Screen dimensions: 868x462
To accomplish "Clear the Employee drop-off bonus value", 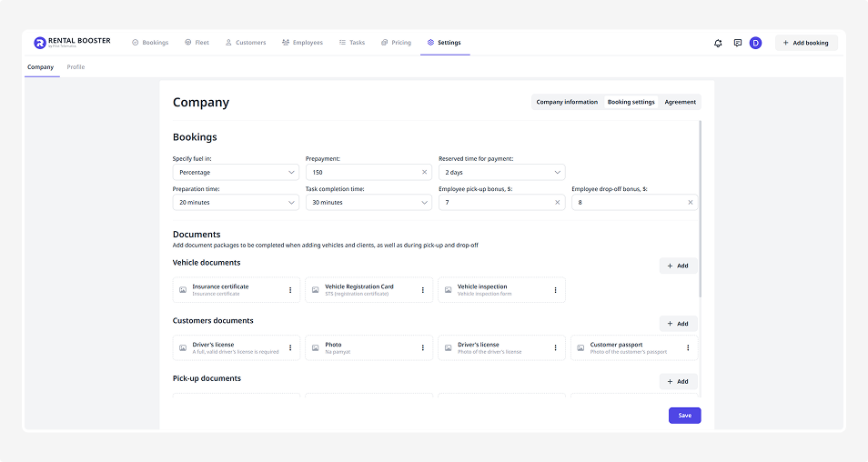I will click(690, 203).
